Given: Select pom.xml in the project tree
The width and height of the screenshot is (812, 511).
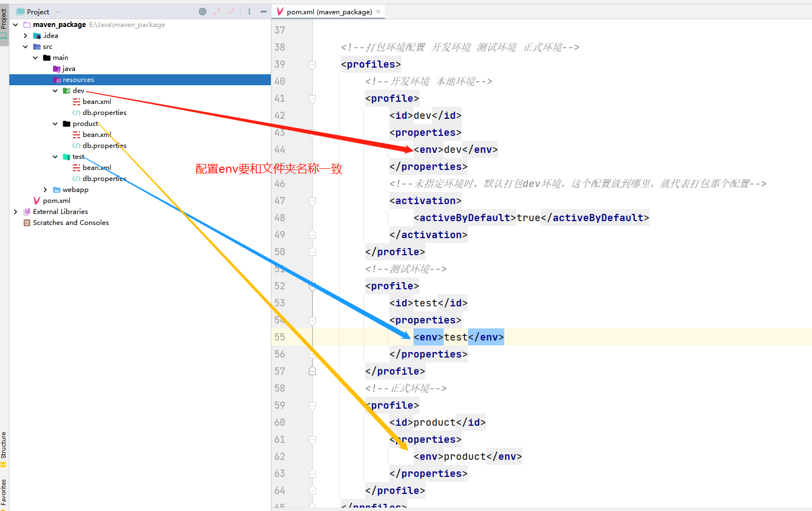Looking at the screenshot, I should pos(56,201).
